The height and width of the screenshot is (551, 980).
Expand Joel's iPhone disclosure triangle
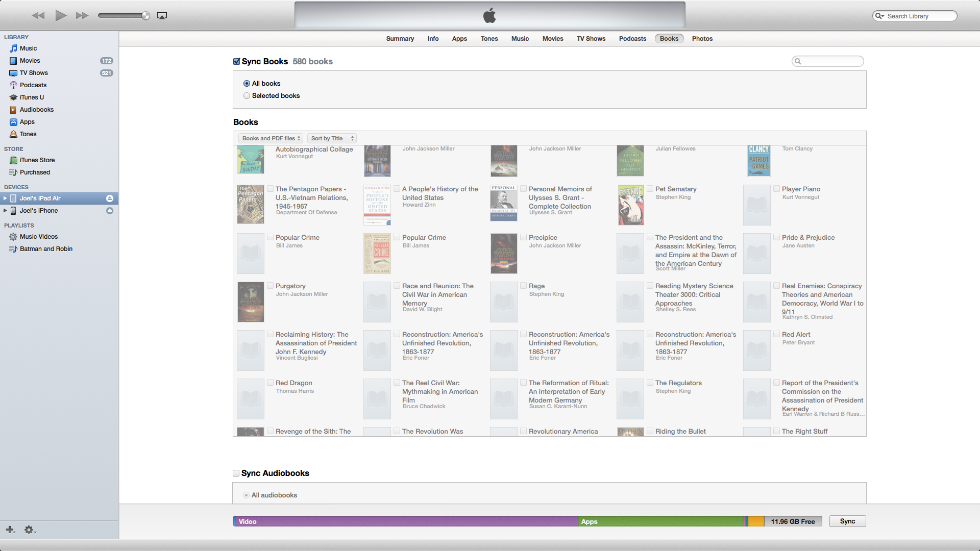point(5,211)
